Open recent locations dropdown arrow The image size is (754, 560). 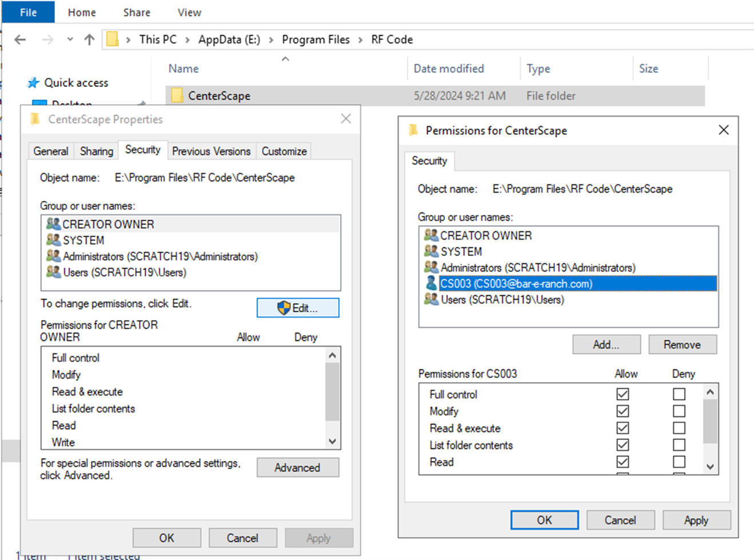click(70, 39)
